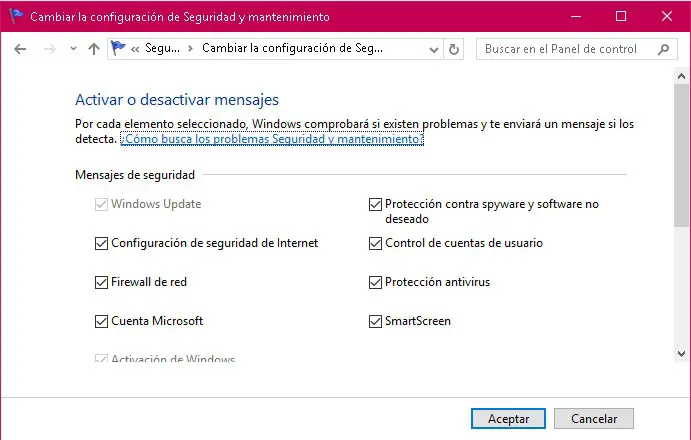The width and height of the screenshot is (691, 440).
Task: Disable Cuenta Microsoft messages
Action: [101, 321]
